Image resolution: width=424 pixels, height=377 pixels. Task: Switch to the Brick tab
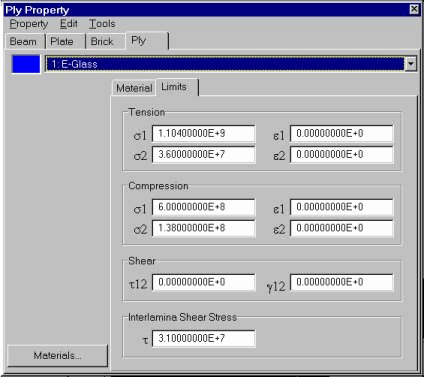click(106, 42)
